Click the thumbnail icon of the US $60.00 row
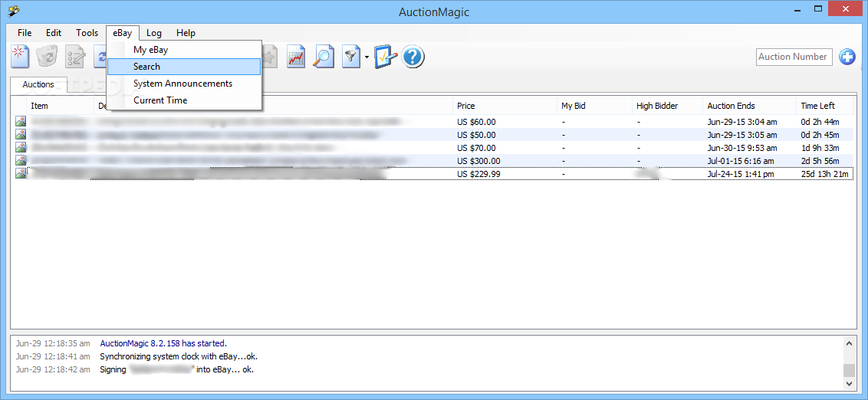This screenshot has width=868, height=400. [x=21, y=121]
